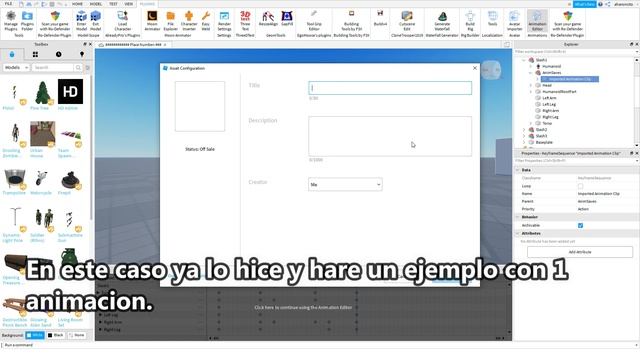Click to continue using the Animation Editor
This screenshot has width=640, height=360.
point(303,307)
